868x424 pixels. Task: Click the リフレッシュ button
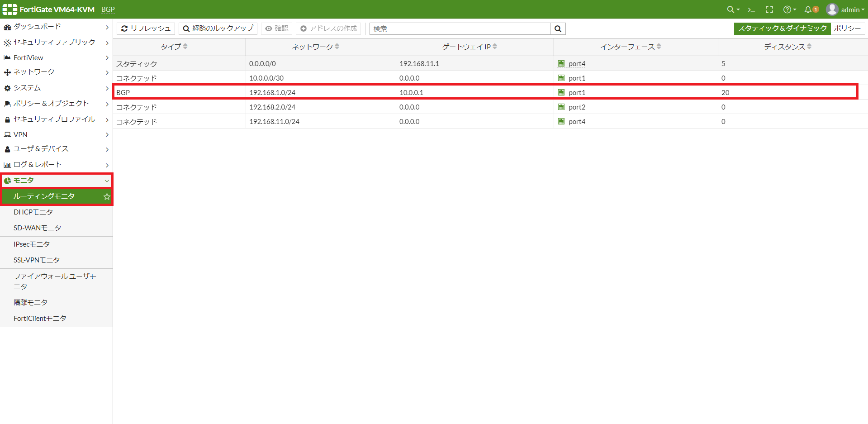coord(146,29)
